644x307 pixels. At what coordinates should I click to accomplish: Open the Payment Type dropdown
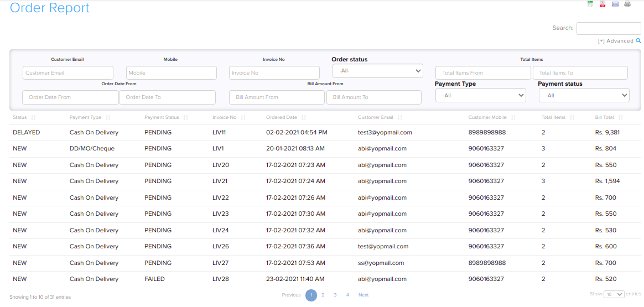[x=481, y=95]
